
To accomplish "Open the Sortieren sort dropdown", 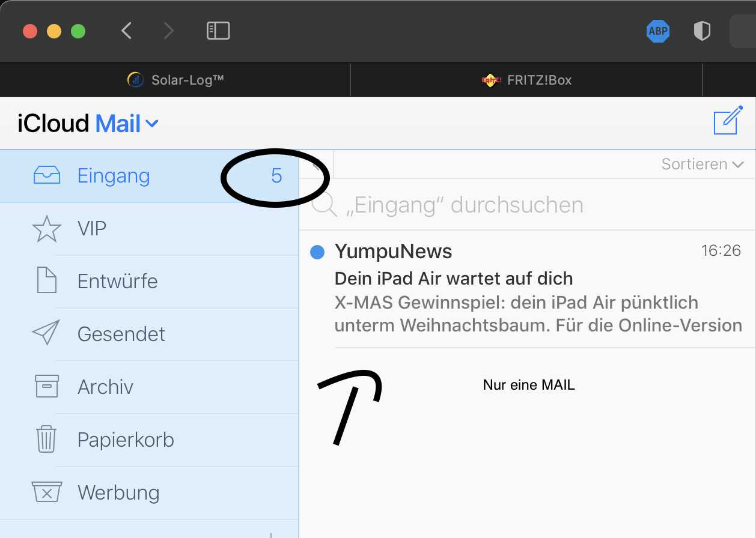I will 703,164.
